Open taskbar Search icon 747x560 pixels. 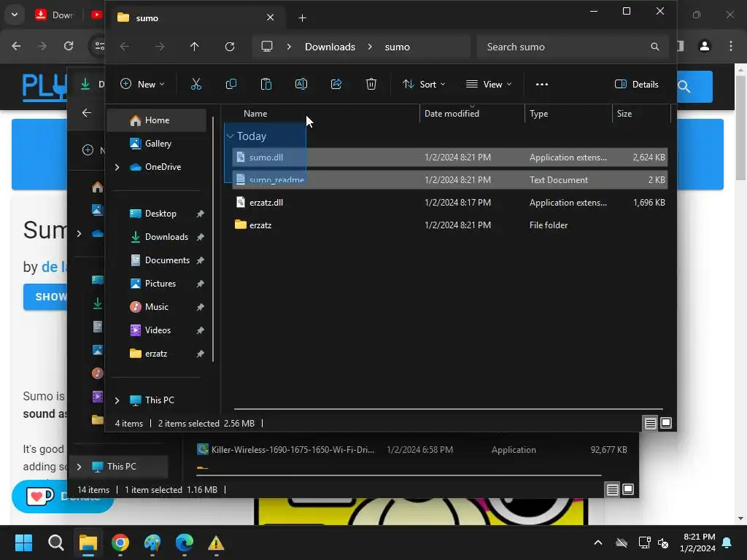55,542
